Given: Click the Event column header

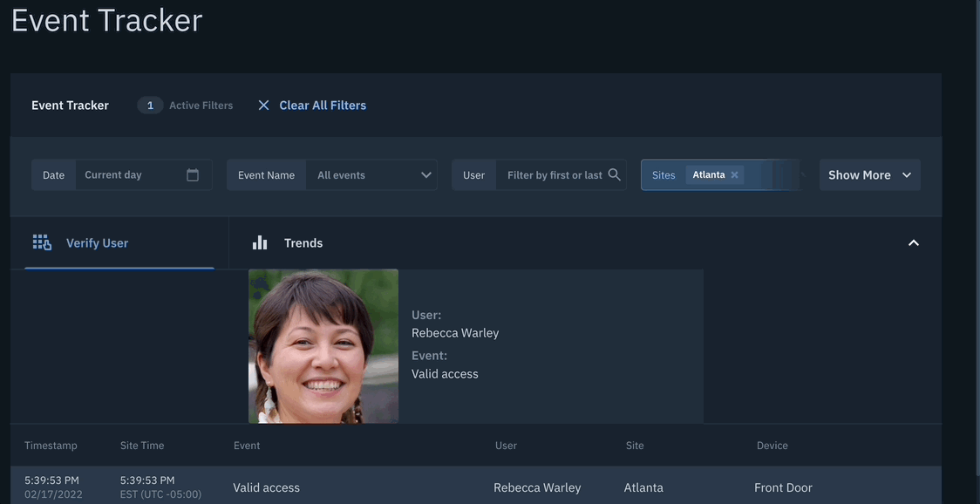Looking at the screenshot, I should pyautogui.click(x=246, y=446).
